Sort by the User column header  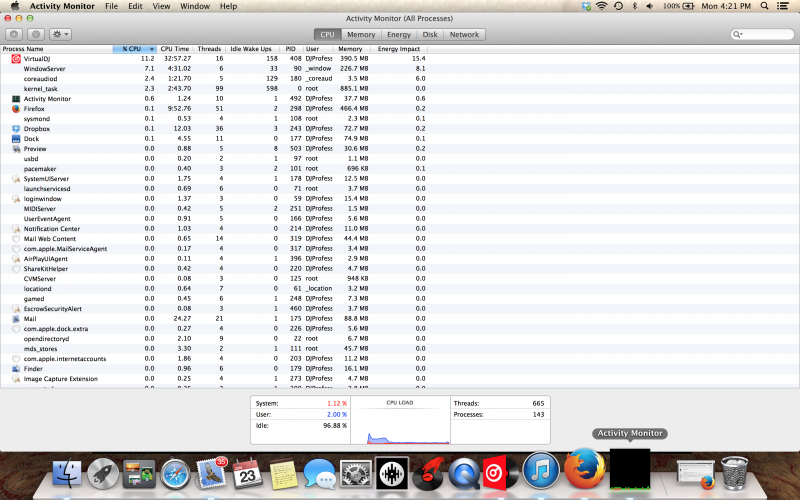tap(318, 49)
